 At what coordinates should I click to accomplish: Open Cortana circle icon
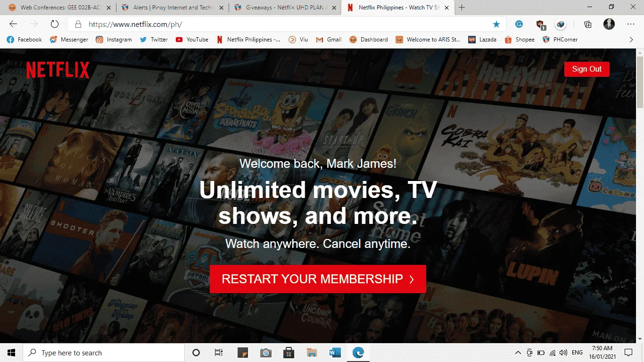point(196,353)
